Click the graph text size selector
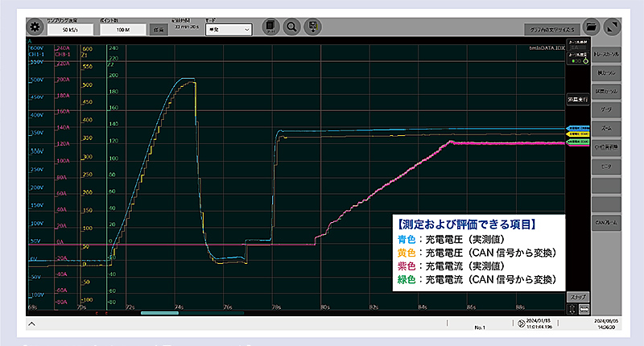Screen dimensions: 644x346 click(x=549, y=27)
